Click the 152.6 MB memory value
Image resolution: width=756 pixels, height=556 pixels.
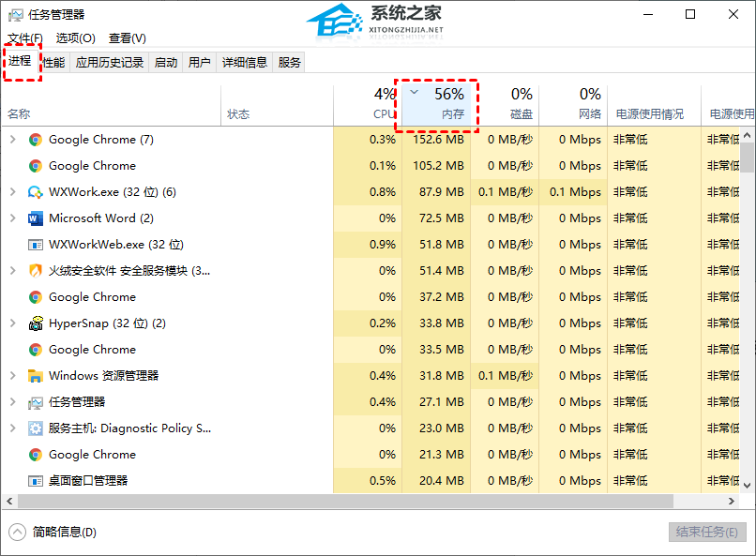(x=438, y=140)
